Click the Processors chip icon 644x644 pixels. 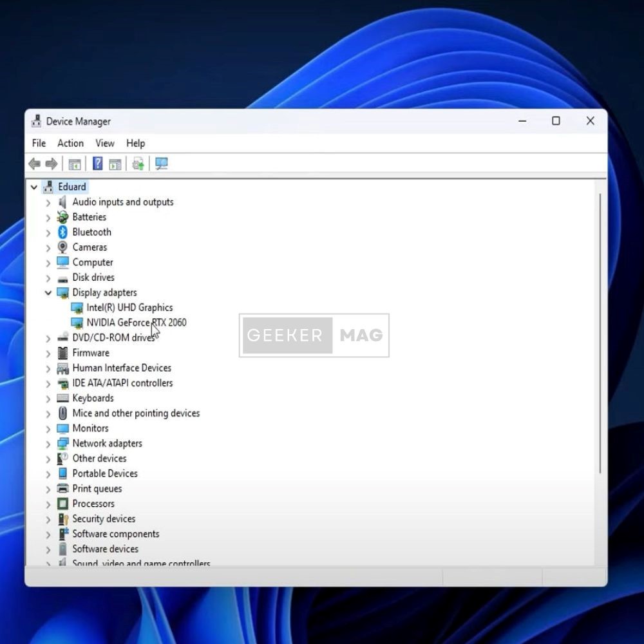pyautogui.click(x=62, y=504)
